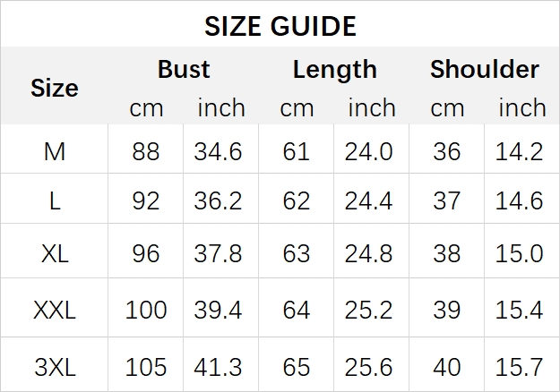Image resolution: width=560 pixels, height=392 pixels.
Task: Click the 14.2 inch shoulder value
Action: coord(520,152)
